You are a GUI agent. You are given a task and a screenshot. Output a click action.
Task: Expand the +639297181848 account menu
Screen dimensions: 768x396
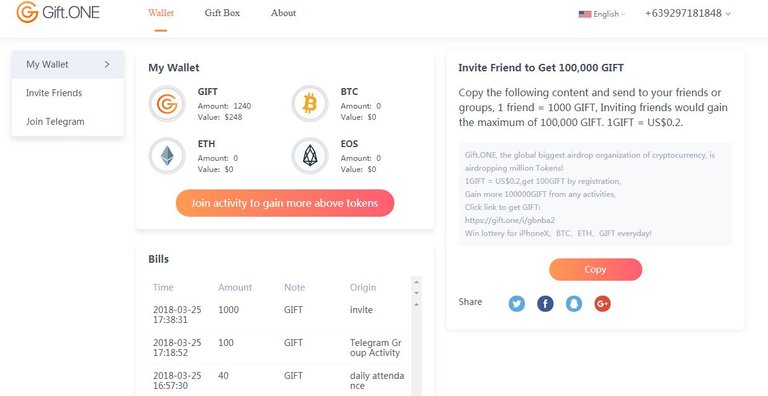click(x=688, y=14)
